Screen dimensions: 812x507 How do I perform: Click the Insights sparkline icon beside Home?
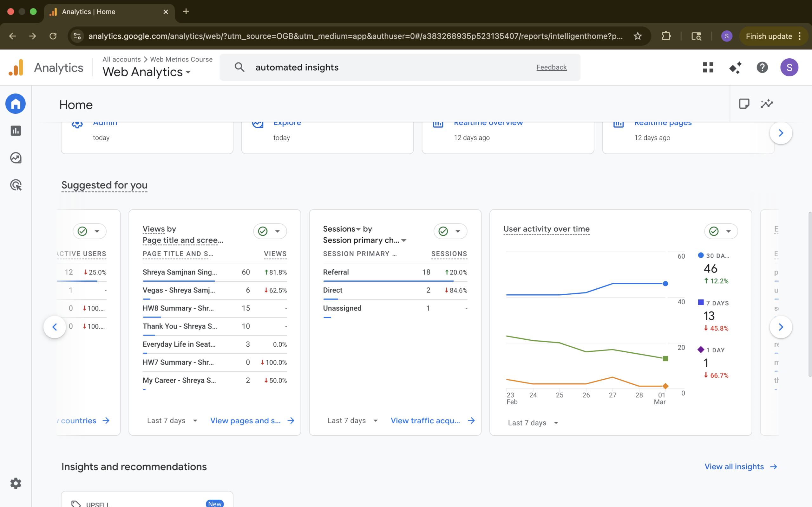click(766, 104)
